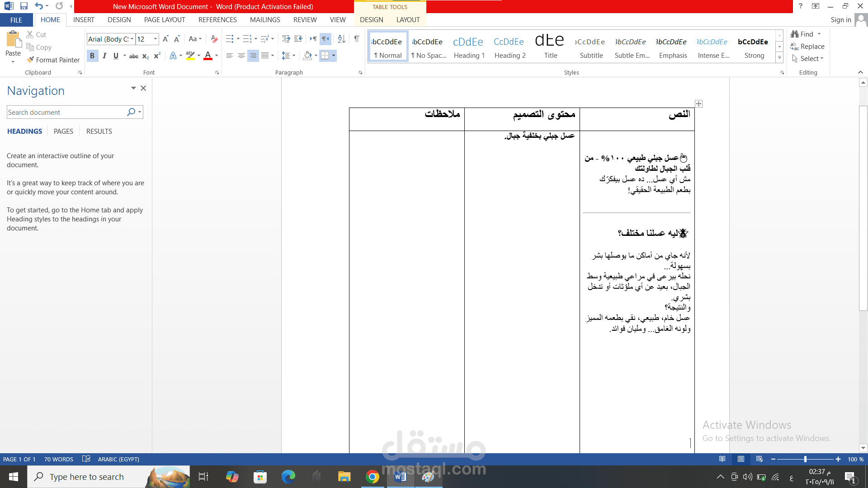Viewport: 868px width, 488px height.
Task: Toggle Bold formatting off
Action: pyautogui.click(x=92, y=56)
